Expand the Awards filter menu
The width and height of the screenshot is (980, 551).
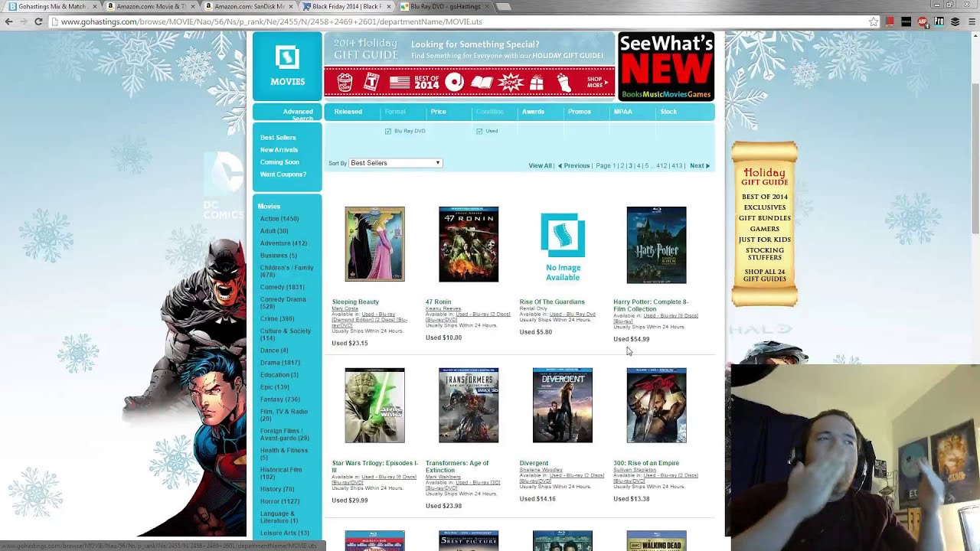tap(533, 112)
